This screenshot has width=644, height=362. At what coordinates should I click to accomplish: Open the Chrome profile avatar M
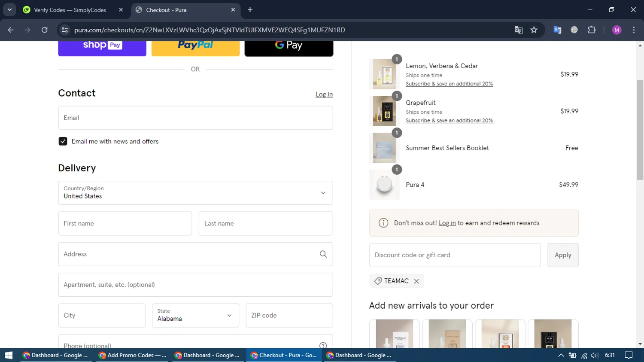click(617, 30)
